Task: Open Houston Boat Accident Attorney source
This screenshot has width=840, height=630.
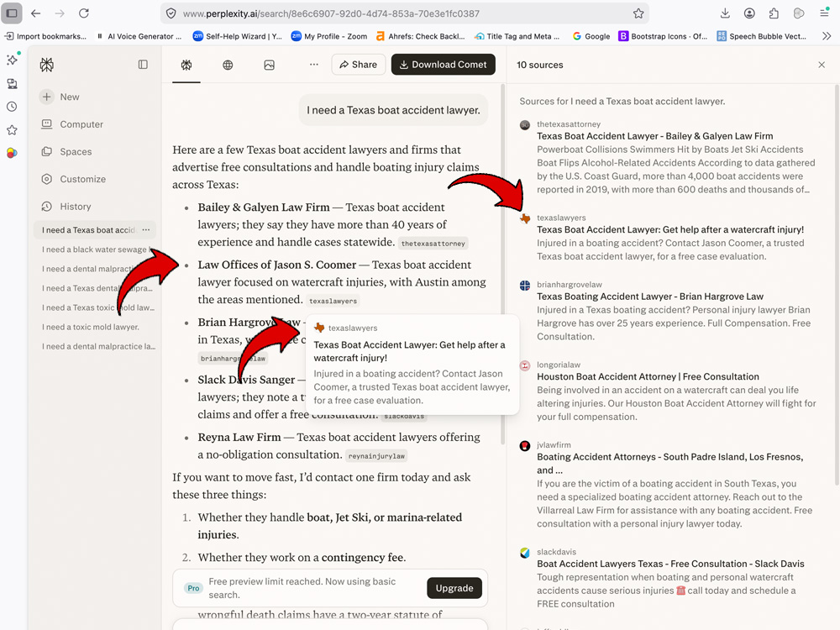Action: click(x=648, y=376)
